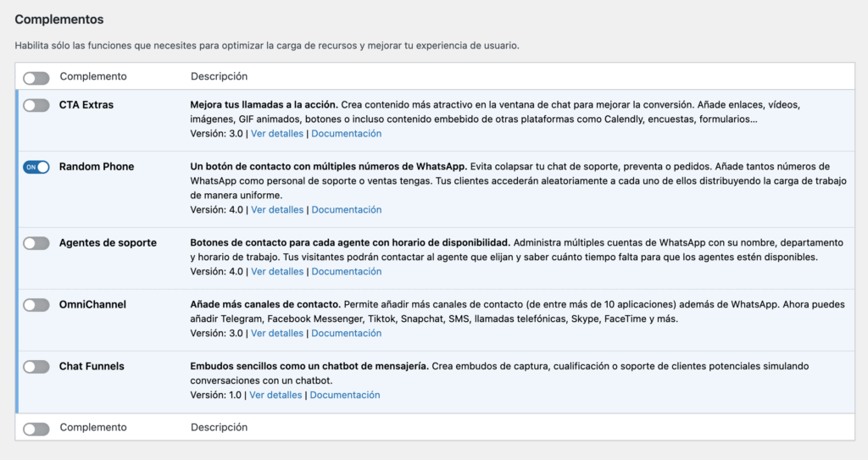Screen dimensions: 868x460
Task: Disable the Random Phone add-on
Action: 36,168
